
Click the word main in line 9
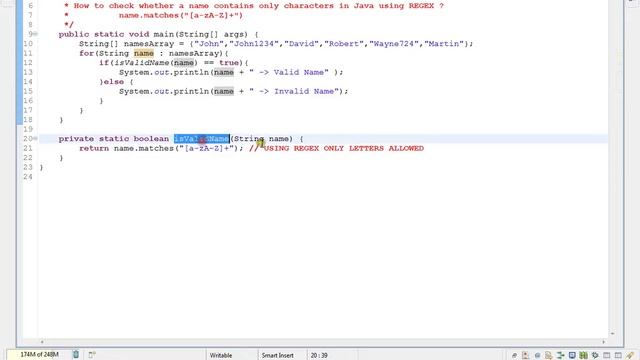(x=164, y=34)
